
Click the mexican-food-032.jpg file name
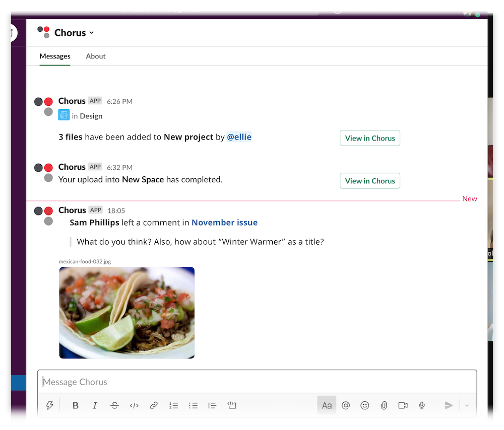click(x=85, y=261)
